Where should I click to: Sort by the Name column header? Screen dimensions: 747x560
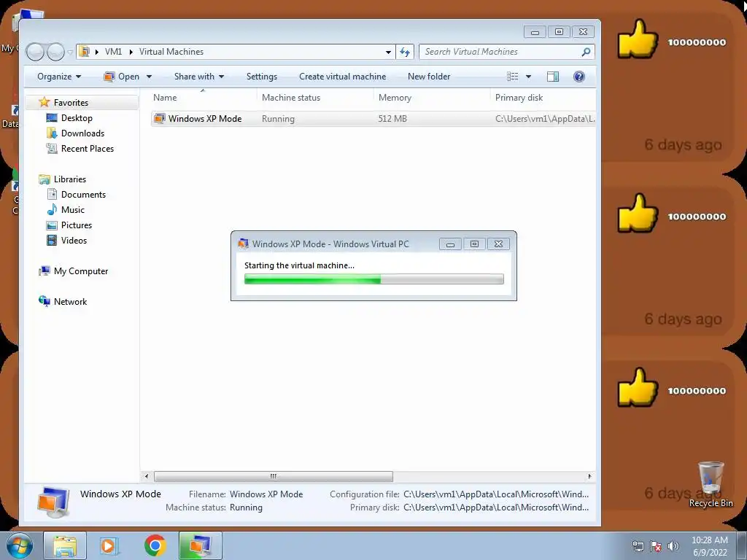coord(203,98)
